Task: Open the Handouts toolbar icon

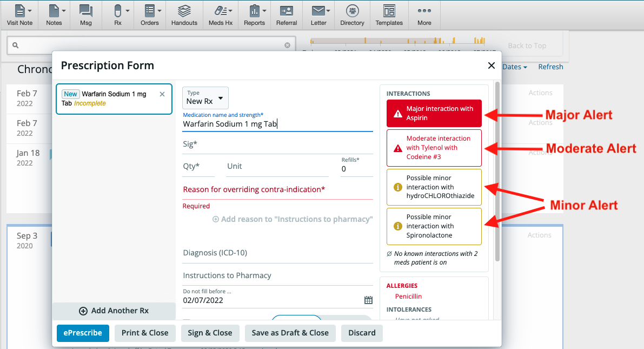Action: click(184, 11)
